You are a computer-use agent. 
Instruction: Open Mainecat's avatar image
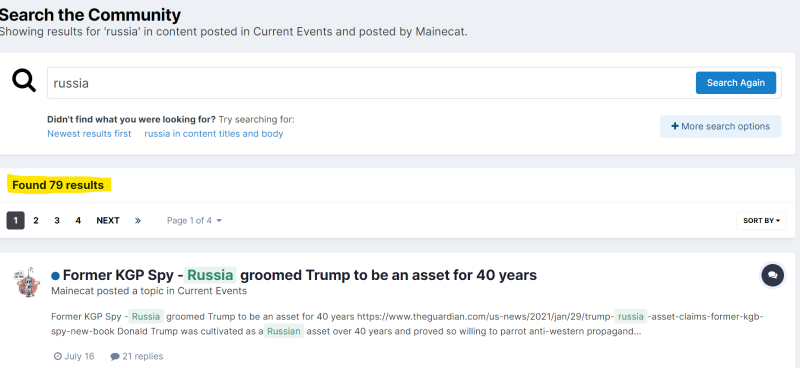pyautogui.click(x=27, y=281)
